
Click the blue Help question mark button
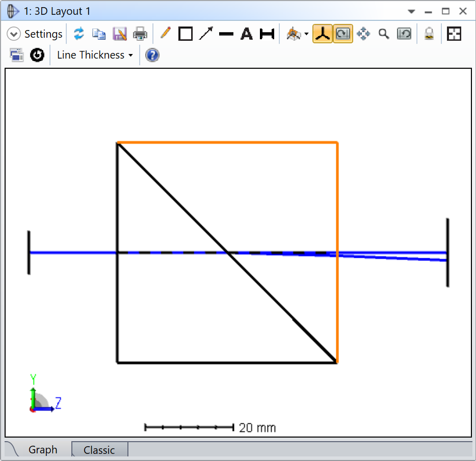pos(152,55)
